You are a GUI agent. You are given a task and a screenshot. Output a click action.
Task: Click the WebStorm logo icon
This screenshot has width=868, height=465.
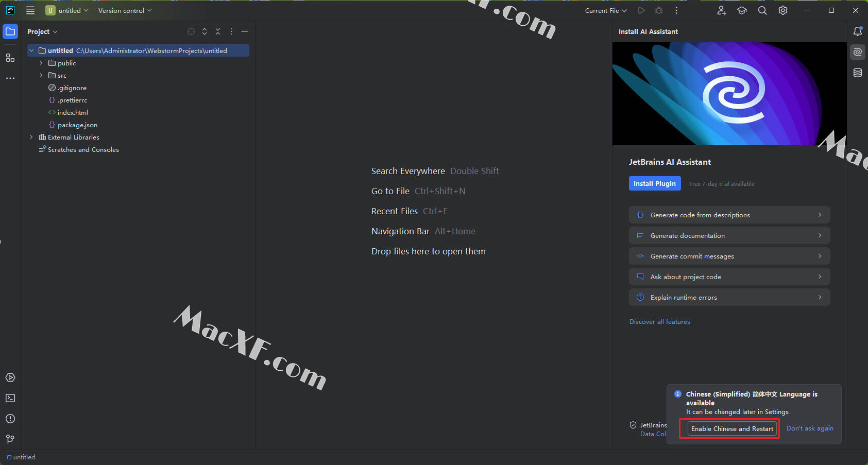pos(10,10)
